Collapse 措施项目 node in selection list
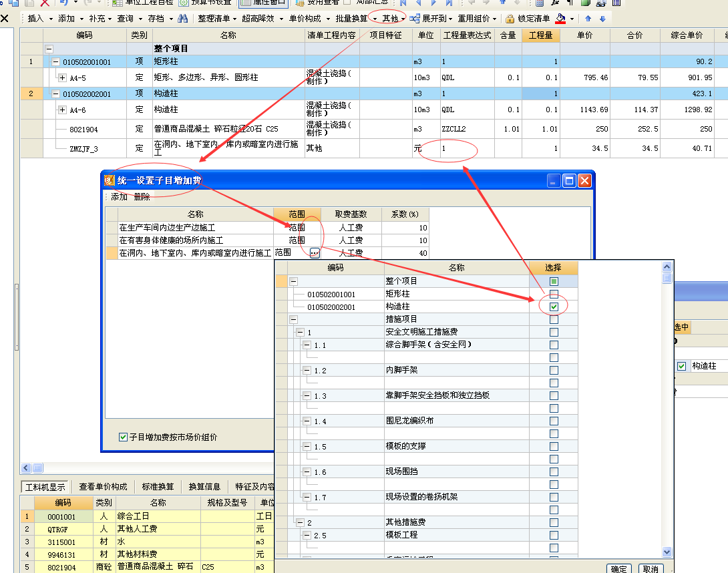 coord(293,319)
